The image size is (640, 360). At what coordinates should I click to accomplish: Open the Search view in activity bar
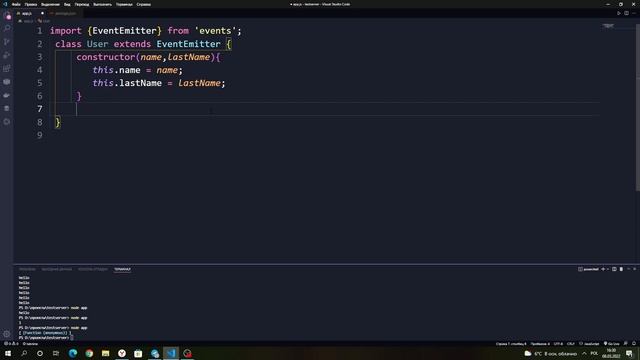7,28
